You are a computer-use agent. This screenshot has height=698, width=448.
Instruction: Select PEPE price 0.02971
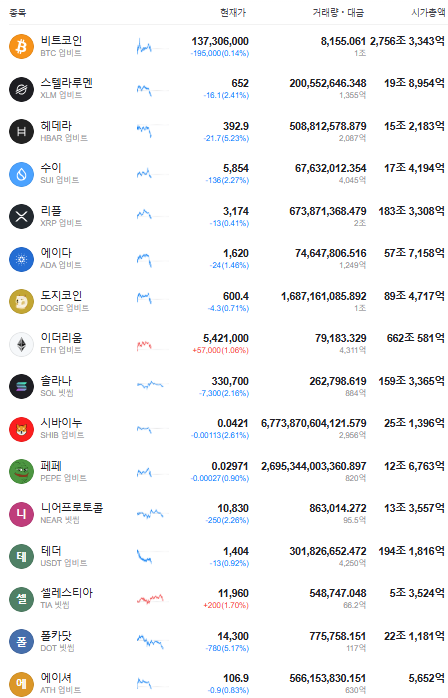click(x=230, y=466)
